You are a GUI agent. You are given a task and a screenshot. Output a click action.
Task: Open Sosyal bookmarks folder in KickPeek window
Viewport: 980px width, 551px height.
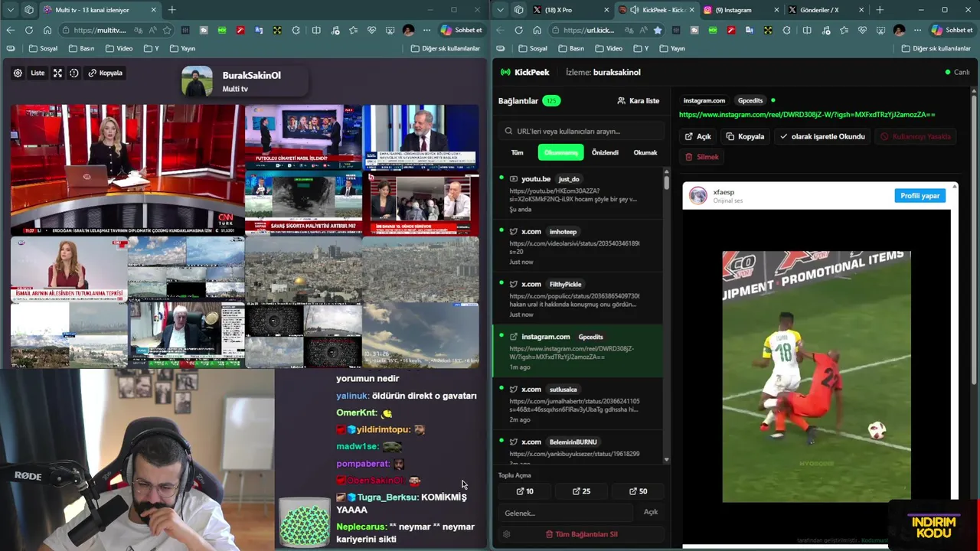click(533, 48)
